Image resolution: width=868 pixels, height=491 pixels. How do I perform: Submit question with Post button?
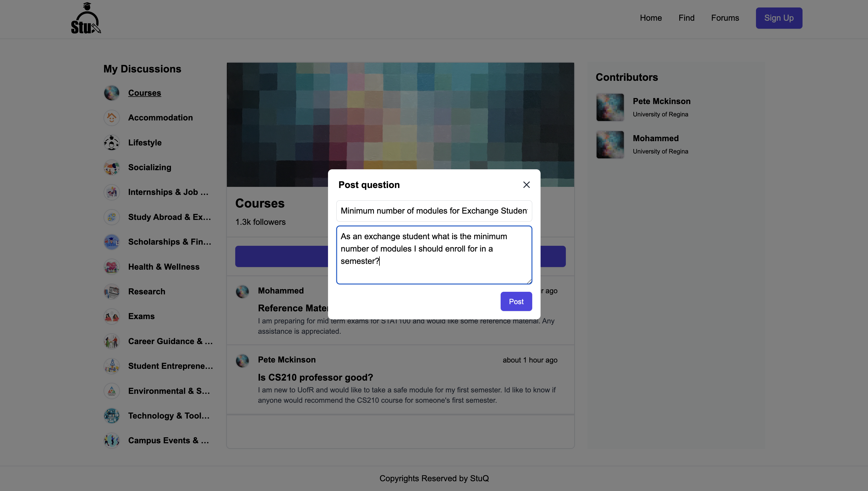(x=516, y=302)
